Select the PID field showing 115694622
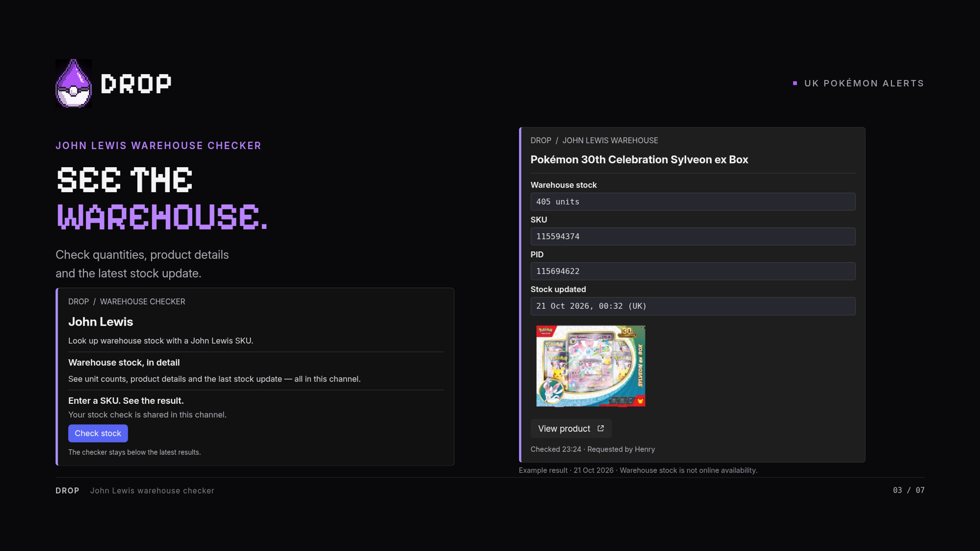The height and width of the screenshot is (551, 980). click(693, 271)
